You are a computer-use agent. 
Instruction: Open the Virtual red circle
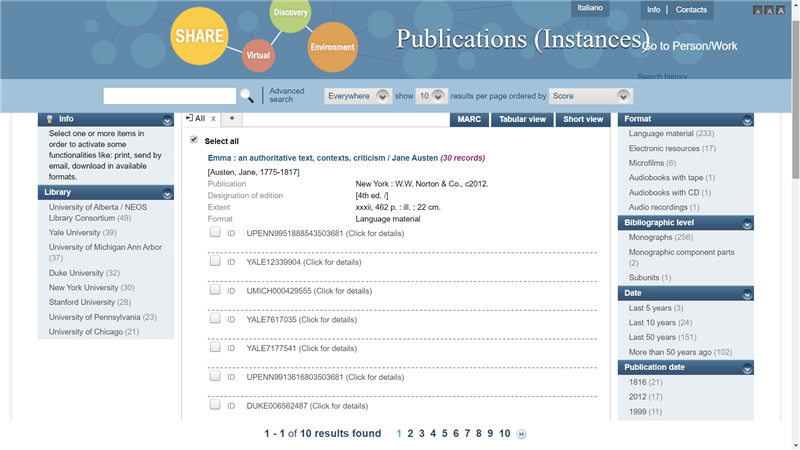coord(259,55)
